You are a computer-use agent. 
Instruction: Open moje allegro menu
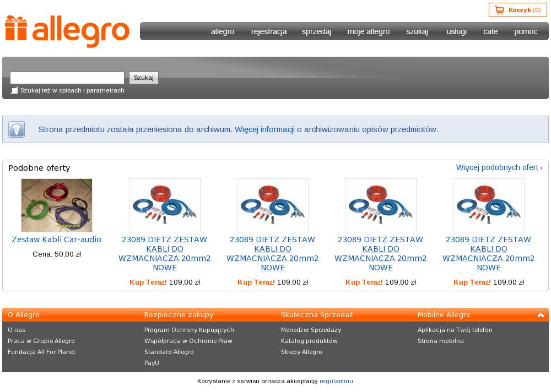pyautogui.click(x=369, y=31)
